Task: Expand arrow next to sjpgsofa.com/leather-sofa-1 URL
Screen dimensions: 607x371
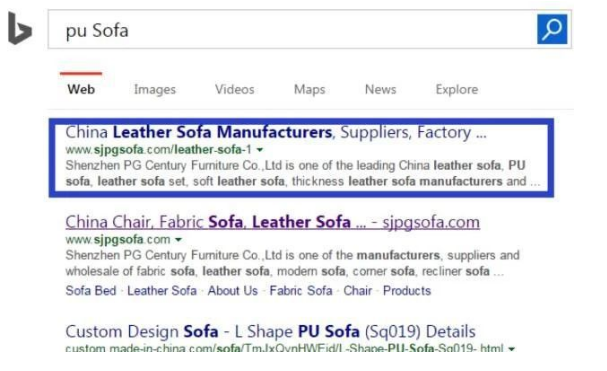Action: [260, 150]
